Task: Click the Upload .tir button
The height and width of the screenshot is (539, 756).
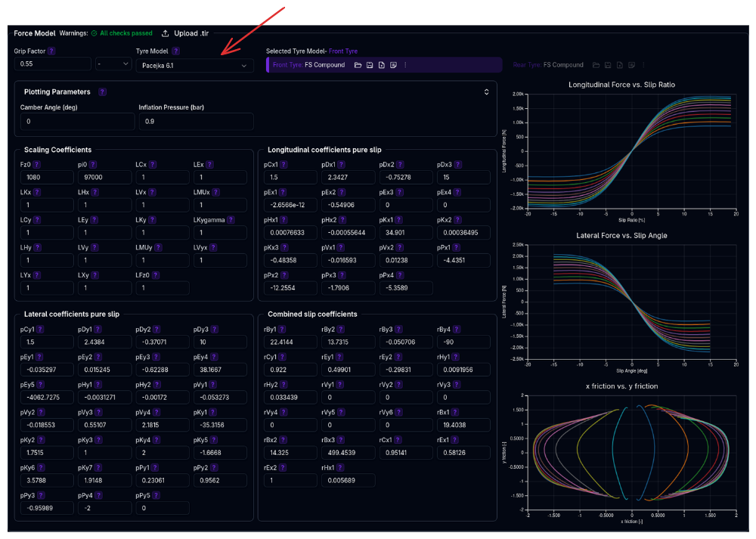Action: click(185, 33)
